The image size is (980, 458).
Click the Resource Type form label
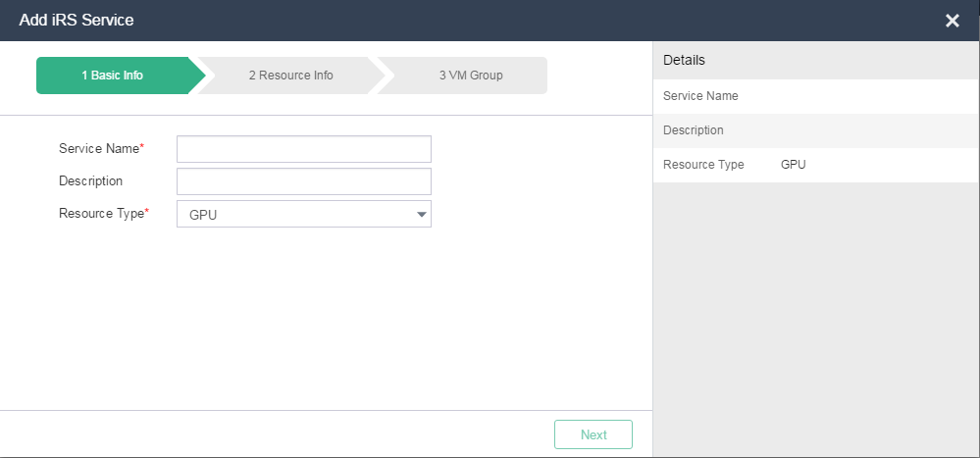pos(101,214)
